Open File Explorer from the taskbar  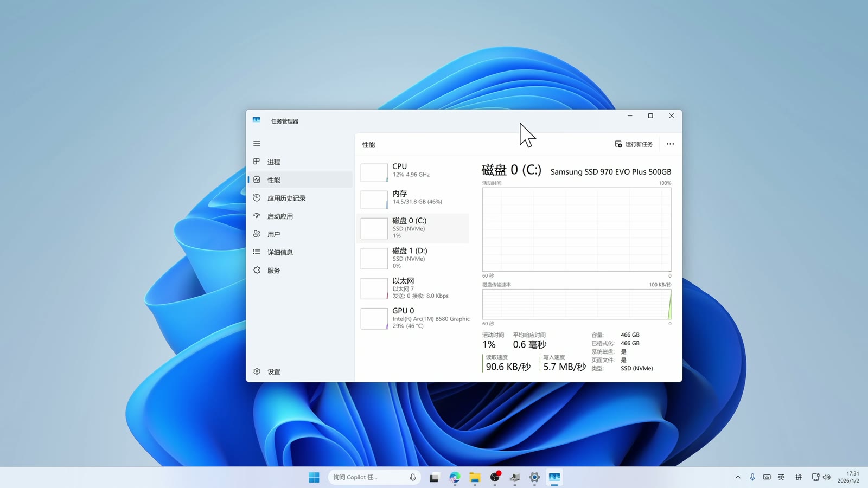tap(475, 477)
